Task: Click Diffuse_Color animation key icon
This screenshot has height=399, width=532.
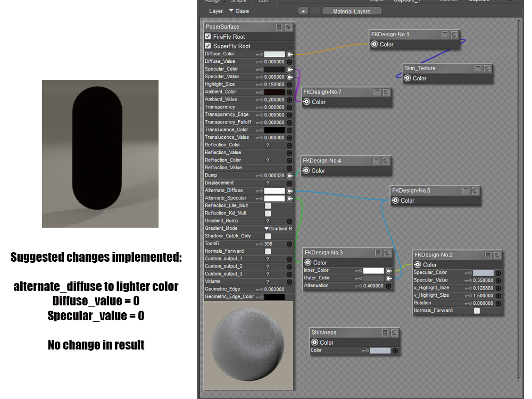Action: click(x=259, y=54)
